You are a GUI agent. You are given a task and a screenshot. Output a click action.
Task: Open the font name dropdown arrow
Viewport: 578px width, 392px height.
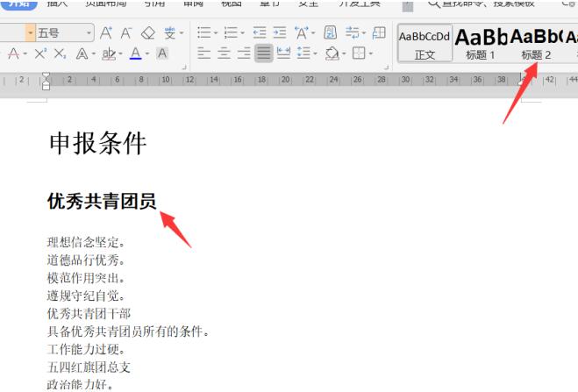(x=30, y=32)
